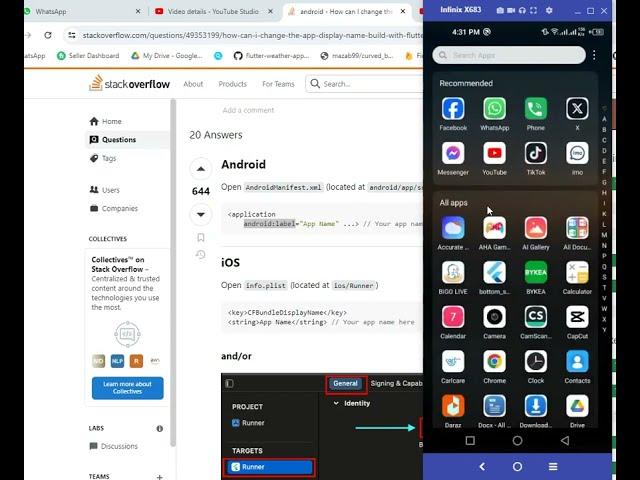
Task: Tap the Android home circle button
Action: (x=517, y=440)
